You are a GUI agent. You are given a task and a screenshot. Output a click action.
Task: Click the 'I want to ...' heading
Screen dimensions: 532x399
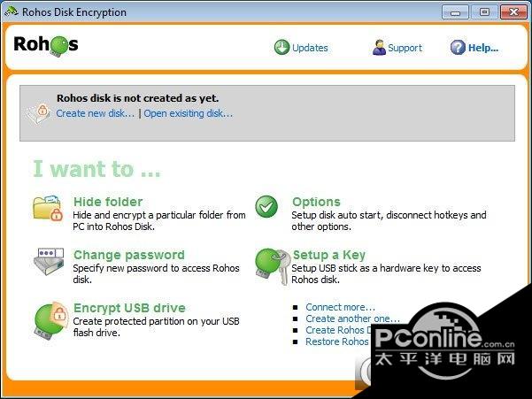[x=96, y=169]
